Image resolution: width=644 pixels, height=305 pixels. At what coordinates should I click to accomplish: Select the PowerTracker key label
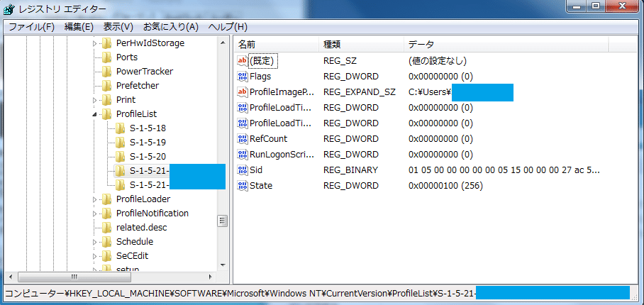(145, 72)
